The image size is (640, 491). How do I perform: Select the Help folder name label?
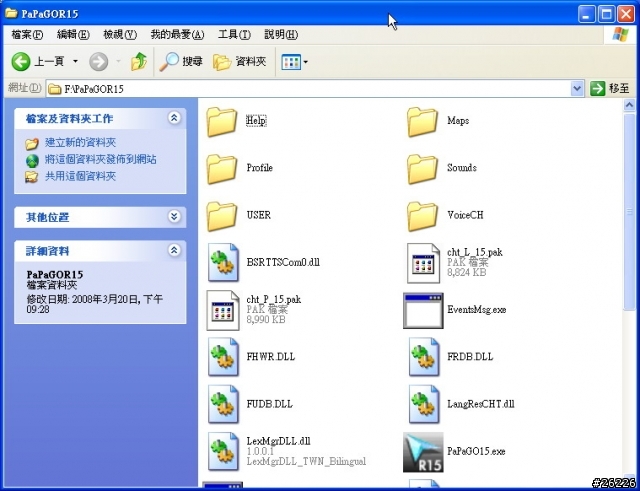tap(256, 121)
